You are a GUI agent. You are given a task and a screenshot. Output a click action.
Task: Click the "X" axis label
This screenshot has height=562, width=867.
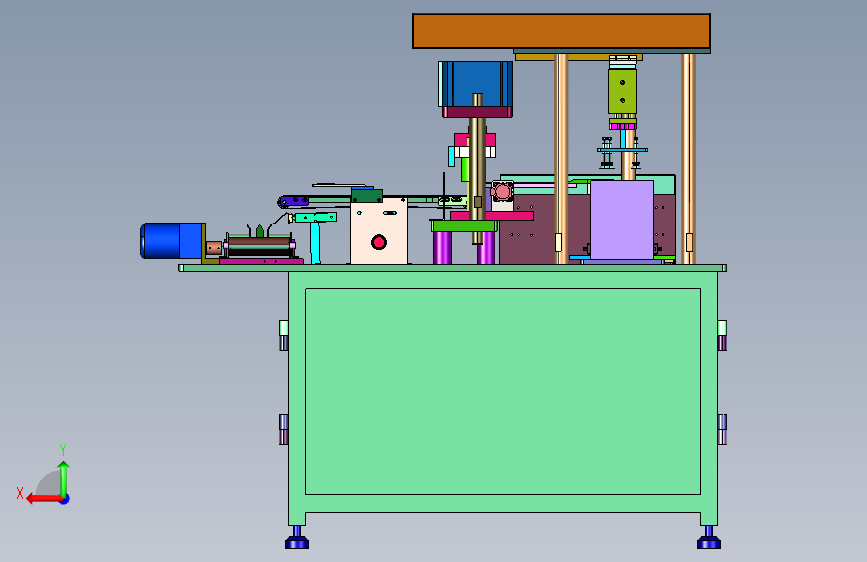tap(20, 493)
